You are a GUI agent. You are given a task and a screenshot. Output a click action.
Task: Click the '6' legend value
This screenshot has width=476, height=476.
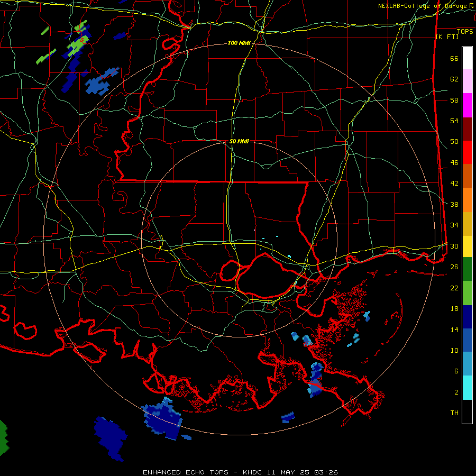tap(456, 371)
